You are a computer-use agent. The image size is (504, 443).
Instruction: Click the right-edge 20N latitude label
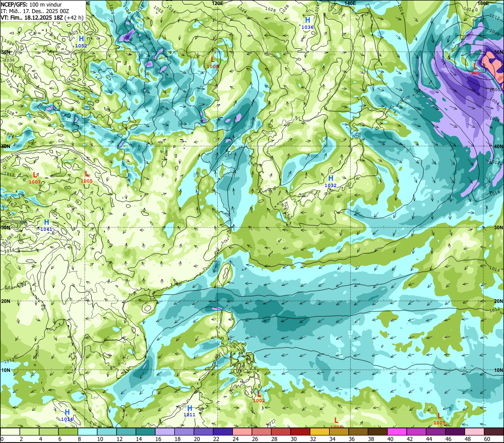pos(498,301)
